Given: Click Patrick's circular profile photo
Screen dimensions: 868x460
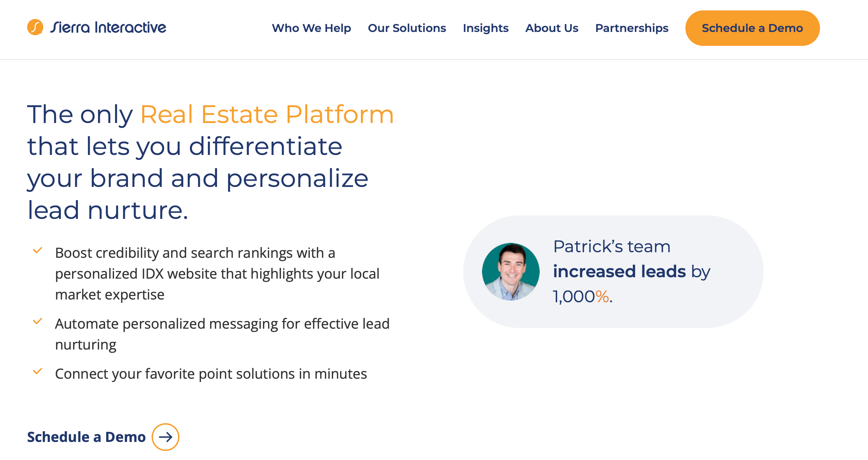Looking at the screenshot, I should point(511,271).
